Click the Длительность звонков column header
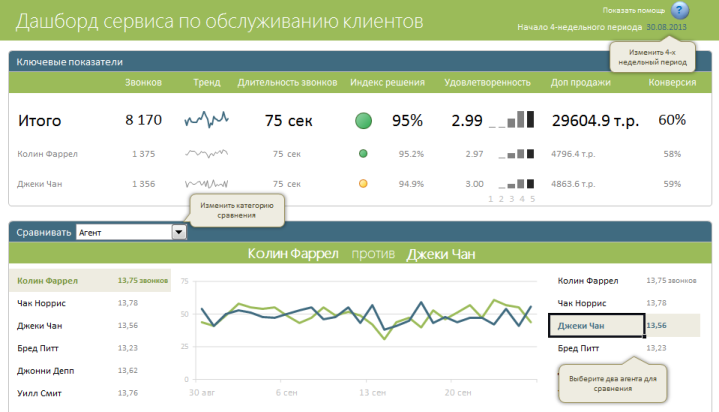The width and height of the screenshot is (719, 412). tap(287, 83)
